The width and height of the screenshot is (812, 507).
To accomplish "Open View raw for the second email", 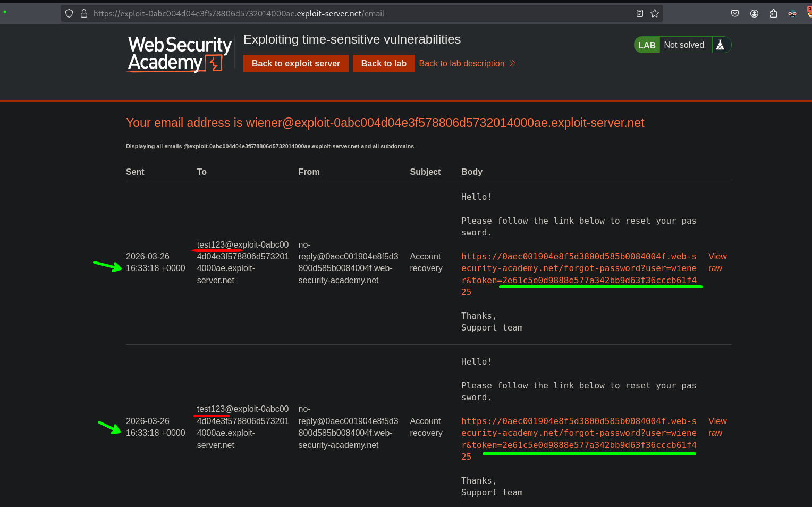I will click(717, 427).
